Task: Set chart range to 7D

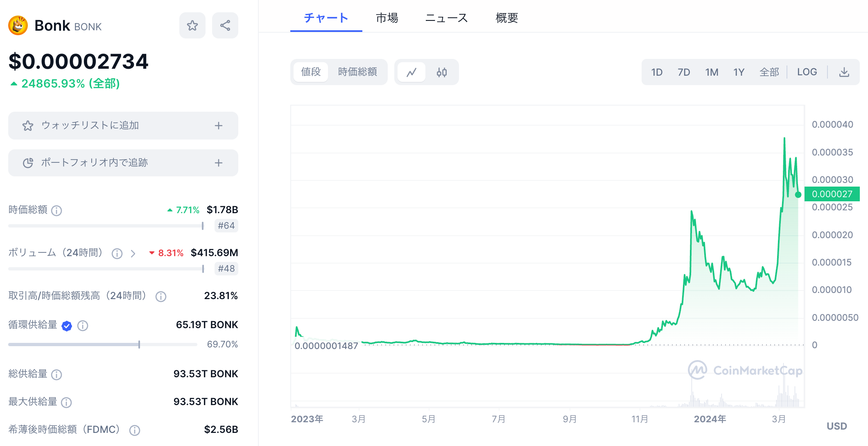Action: [x=683, y=72]
